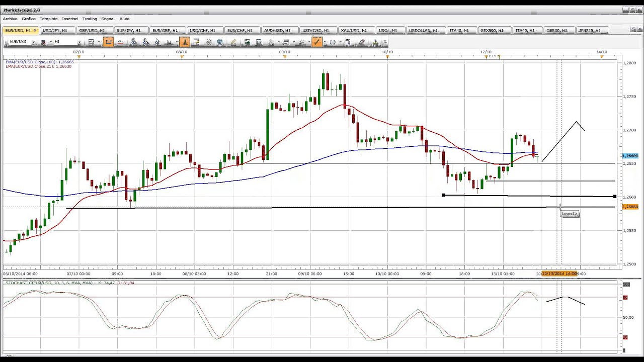Open the chart type dropdown arrow
The image size is (644, 362).
click(99, 42)
